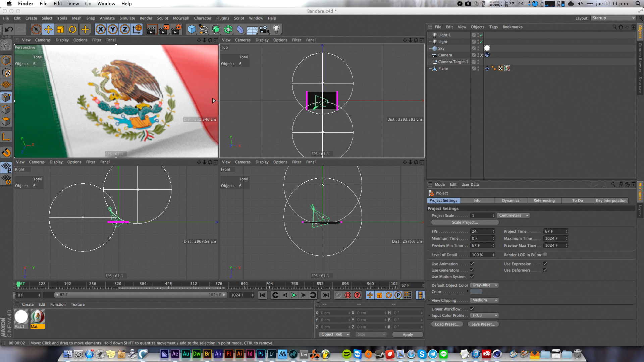Open the Object (Rel) coordinate dropdown

click(x=335, y=335)
